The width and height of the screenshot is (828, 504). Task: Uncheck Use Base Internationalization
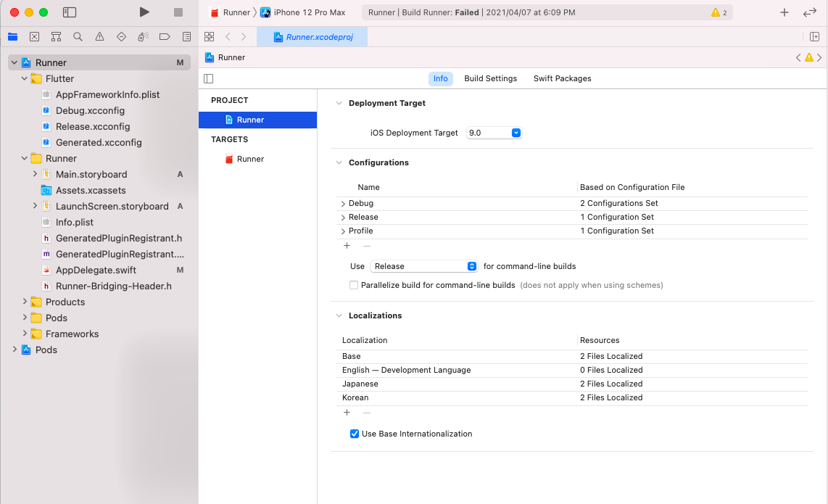[x=355, y=434]
